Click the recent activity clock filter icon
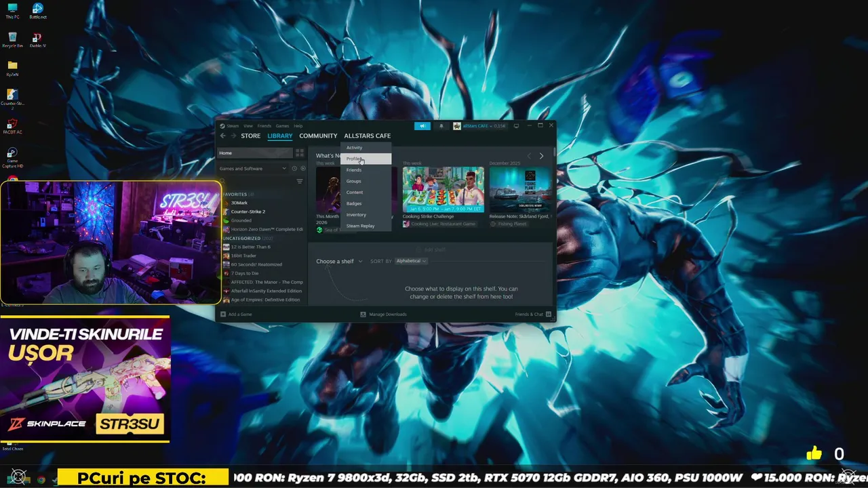This screenshot has height=488, width=868. (294, 169)
